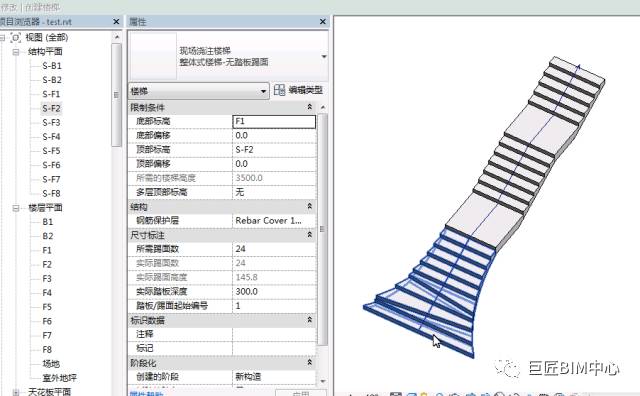Open the 场地 site plan
The height and width of the screenshot is (396, 640).
tap(51, 364)
